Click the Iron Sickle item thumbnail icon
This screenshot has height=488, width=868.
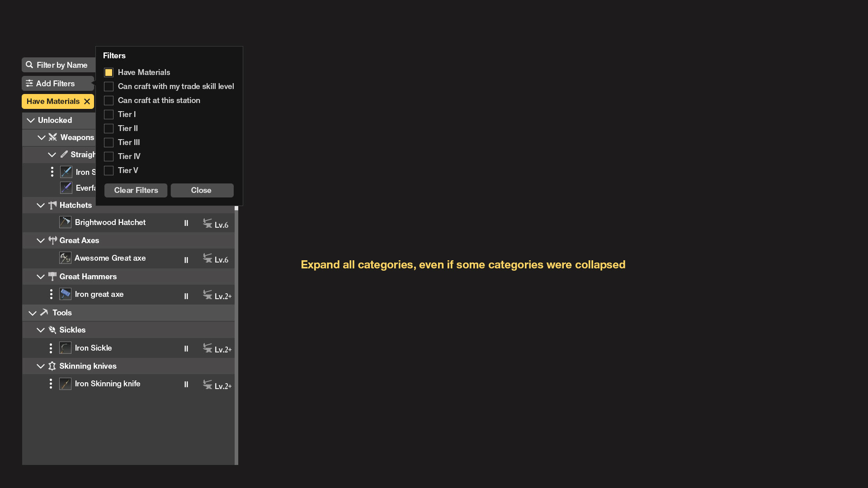(65, 348)
